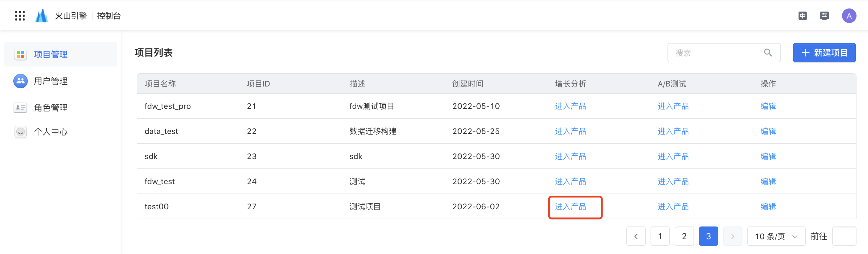The height and width of the screenshot is (254, 868).
Task: Click the Volcano Engine logo
Action: click(41, 16)
